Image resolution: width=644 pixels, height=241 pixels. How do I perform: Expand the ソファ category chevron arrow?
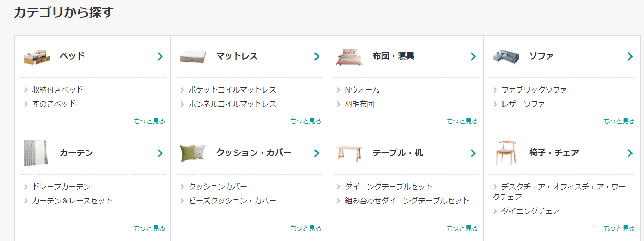point(630,56)
